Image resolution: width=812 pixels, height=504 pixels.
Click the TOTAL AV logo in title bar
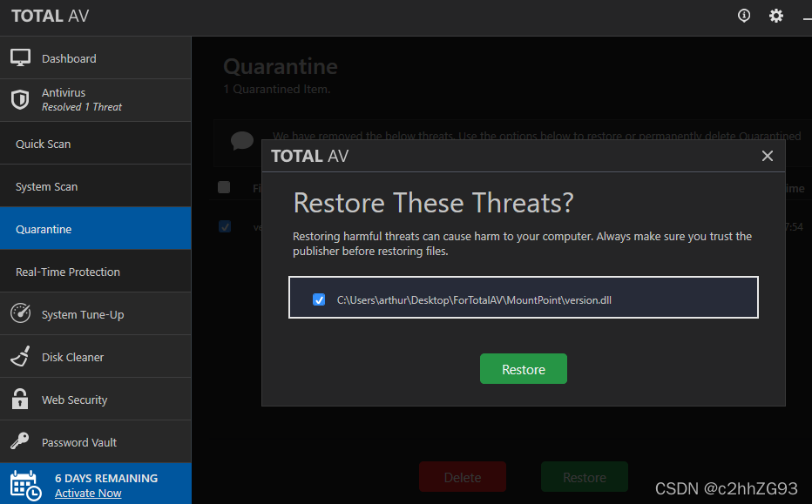[51, 16]
